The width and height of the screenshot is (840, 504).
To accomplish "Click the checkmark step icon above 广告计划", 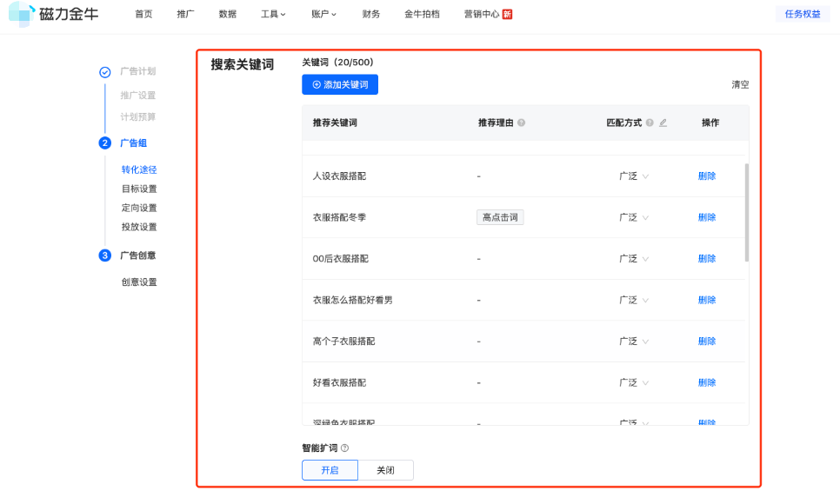I will (105, 73).
